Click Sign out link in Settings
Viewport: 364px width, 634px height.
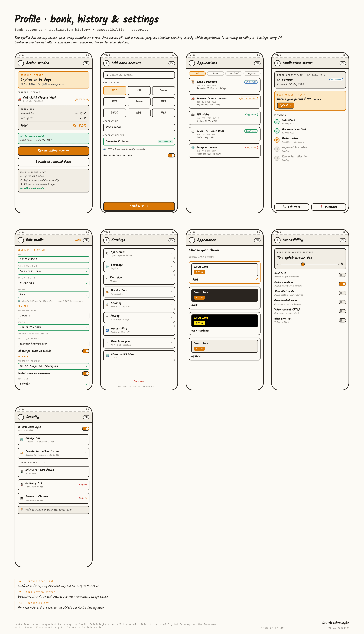coord(139,381)
